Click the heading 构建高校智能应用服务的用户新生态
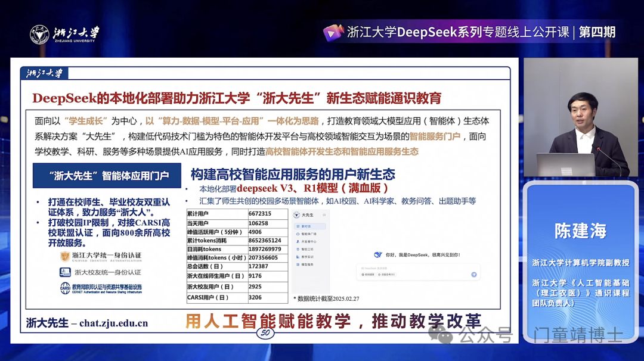 click(293, 175)
